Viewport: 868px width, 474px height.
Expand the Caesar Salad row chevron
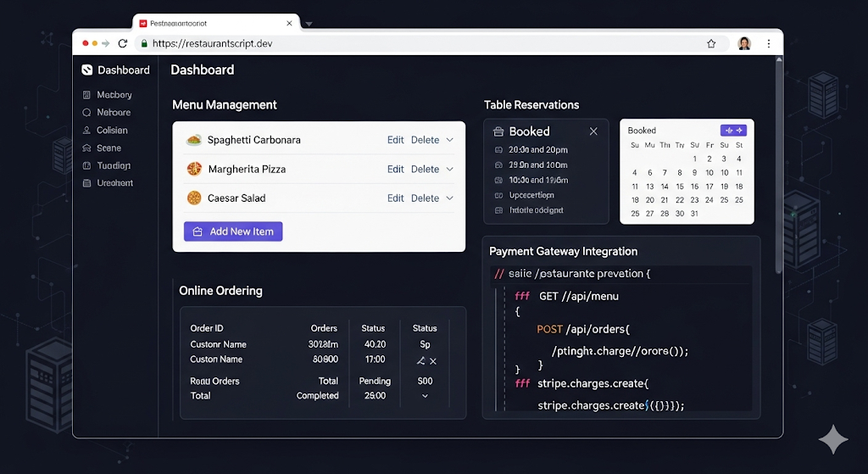[449, 198]
